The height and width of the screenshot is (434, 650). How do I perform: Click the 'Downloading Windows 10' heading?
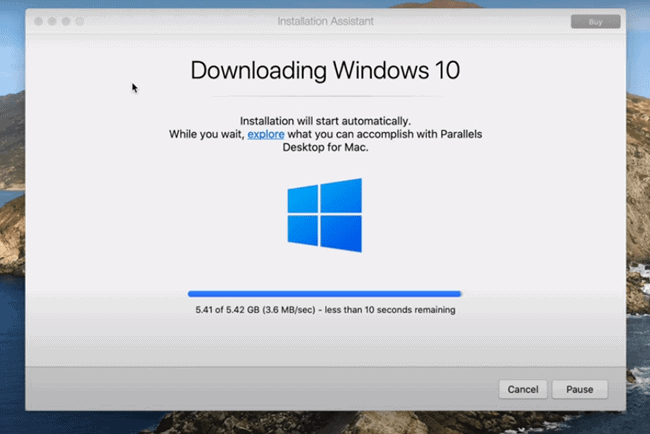(325, 70)
